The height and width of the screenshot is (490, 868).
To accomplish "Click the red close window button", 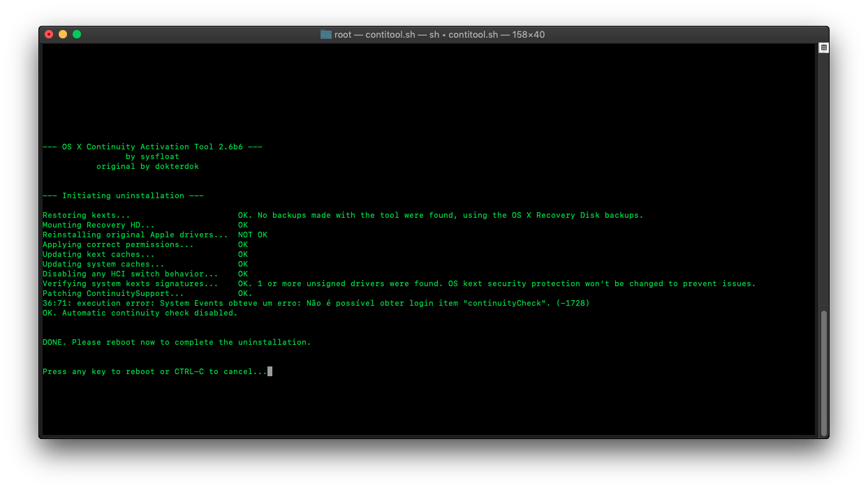I will coord(49,34).
